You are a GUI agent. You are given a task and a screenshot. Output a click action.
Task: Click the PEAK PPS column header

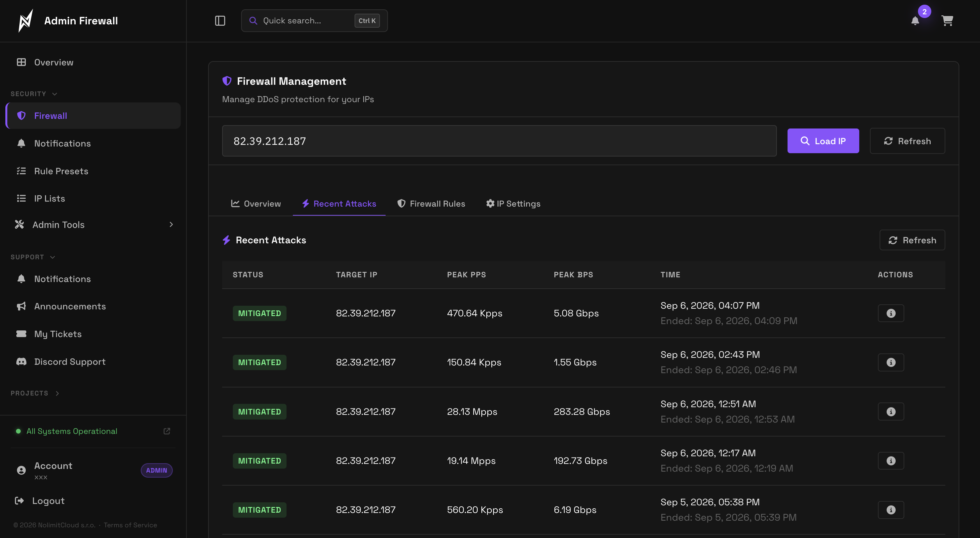pos(466,275)
